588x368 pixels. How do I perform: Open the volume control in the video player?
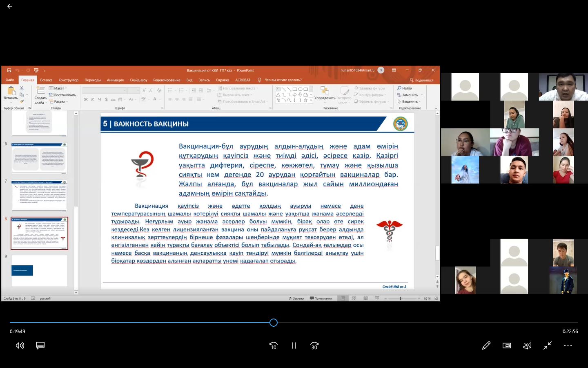pos(20,346)
